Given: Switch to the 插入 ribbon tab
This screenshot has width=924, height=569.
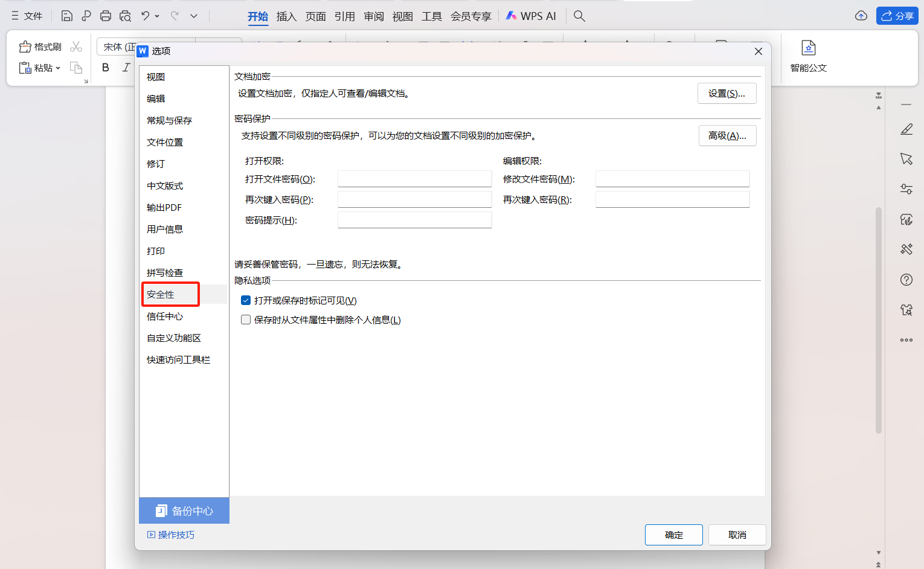Looking at the screenshot, I should [x=286, y=16].
